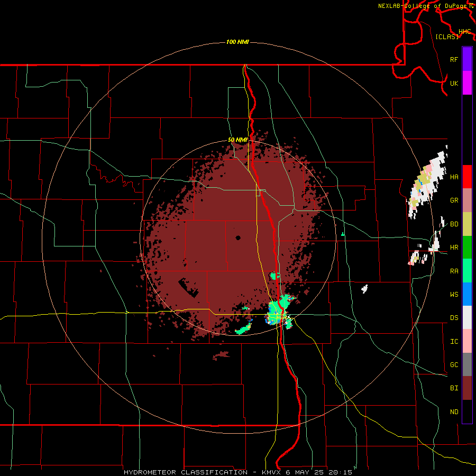Click the BI brown legend swatch
The image size is (476, 476).
467,388
